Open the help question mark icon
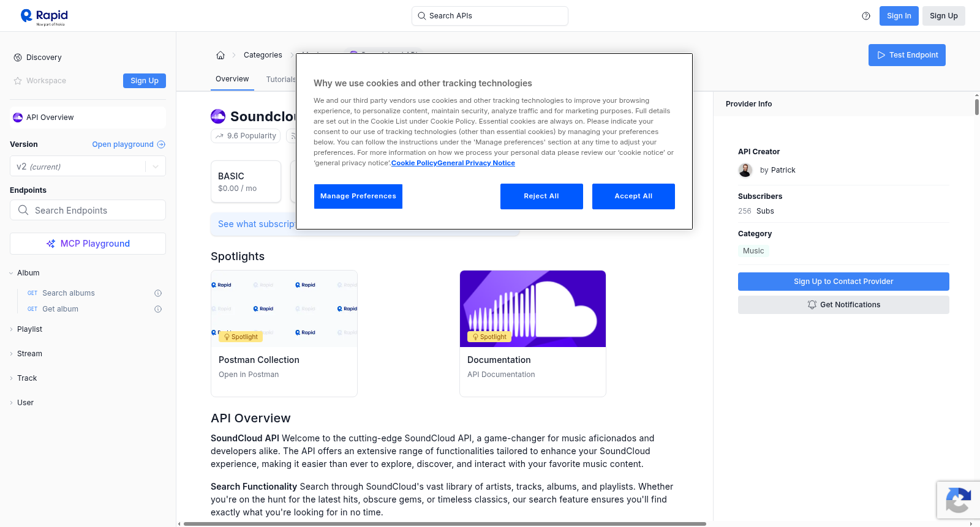Screen dimensions: 980x527 click(x=866, y=16)
